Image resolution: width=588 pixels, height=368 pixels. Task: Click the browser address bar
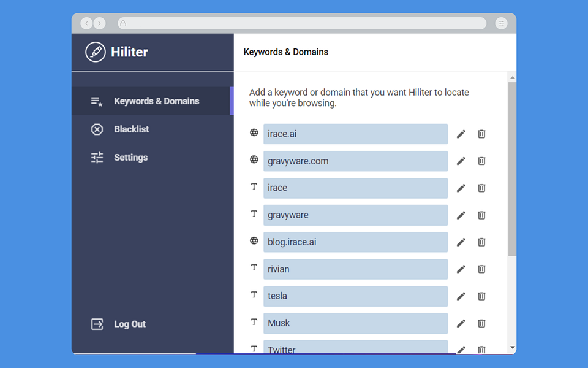(x=302, y=23)
